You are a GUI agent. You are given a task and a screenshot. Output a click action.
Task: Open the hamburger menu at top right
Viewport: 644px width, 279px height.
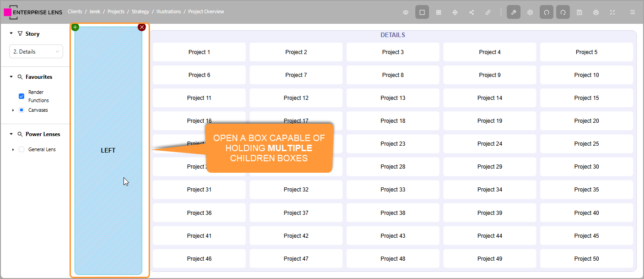633,12
